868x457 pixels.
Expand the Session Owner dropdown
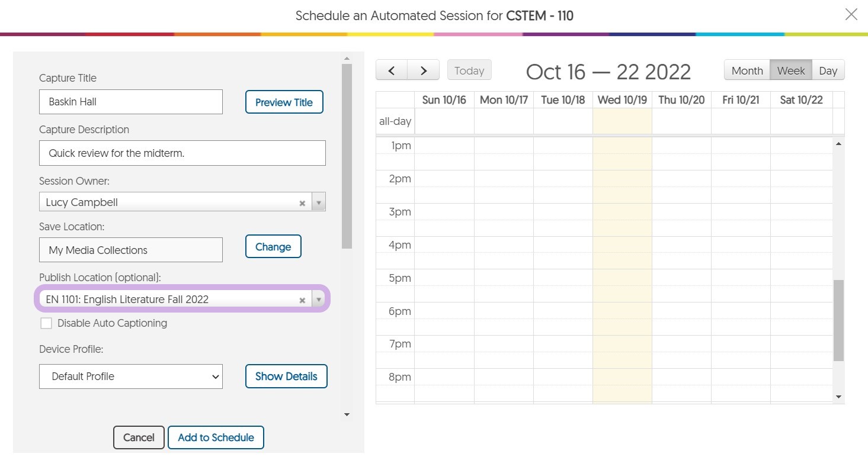tap(319, 202)
